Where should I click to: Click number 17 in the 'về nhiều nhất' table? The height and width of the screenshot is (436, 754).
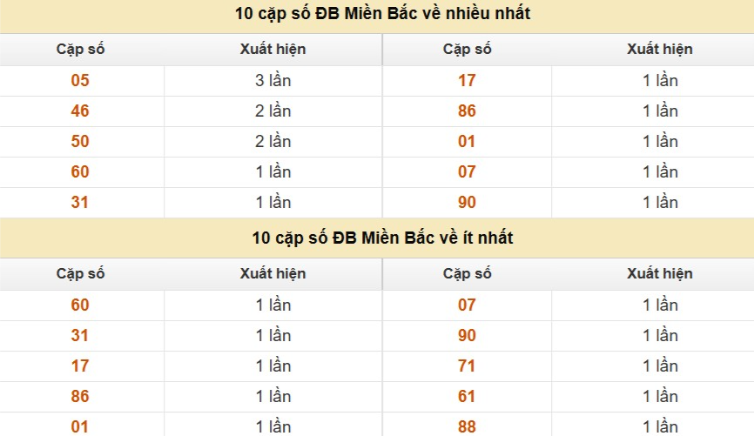[x=467, y=81]
